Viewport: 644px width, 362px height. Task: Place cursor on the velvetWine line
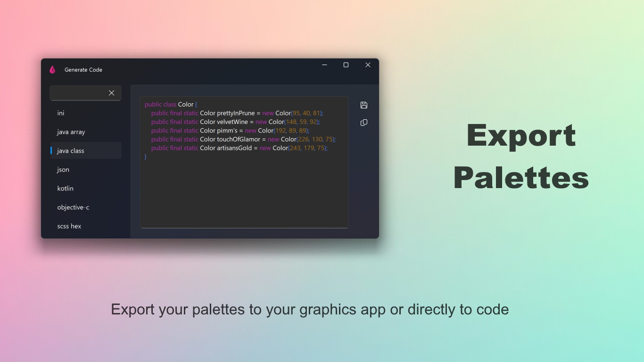235,122
